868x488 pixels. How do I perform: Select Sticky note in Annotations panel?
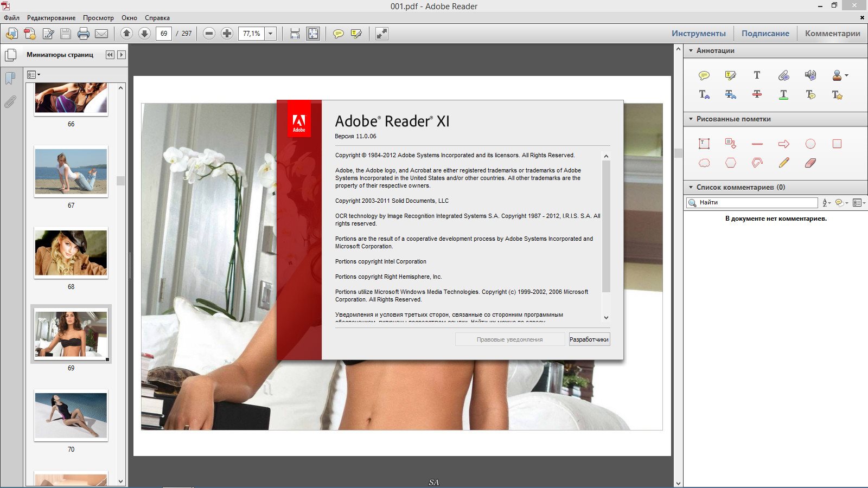pyautogui.click(x=704, y=75)
